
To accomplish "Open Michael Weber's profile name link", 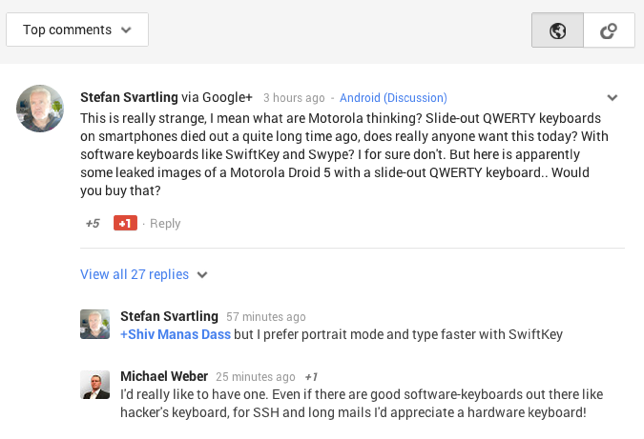I will pyautogui.click(x=164, y=376).
